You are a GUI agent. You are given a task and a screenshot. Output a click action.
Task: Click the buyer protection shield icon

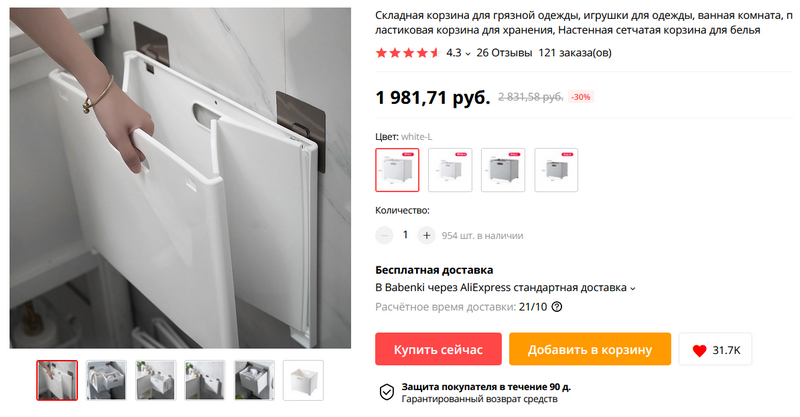click(387, 392)
